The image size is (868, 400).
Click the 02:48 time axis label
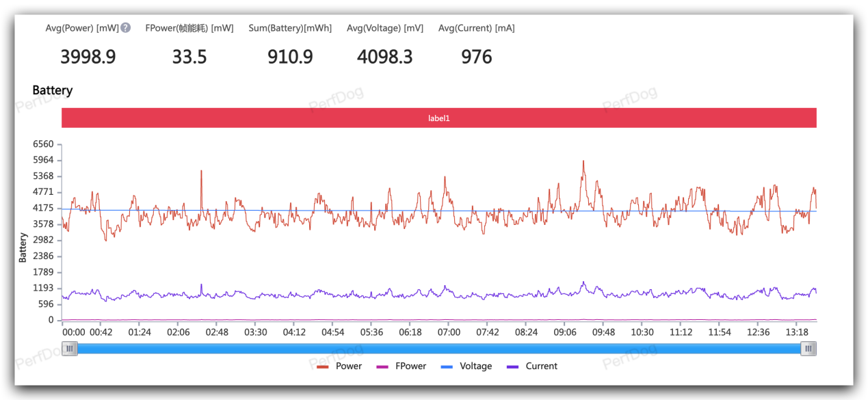[217, 332]
